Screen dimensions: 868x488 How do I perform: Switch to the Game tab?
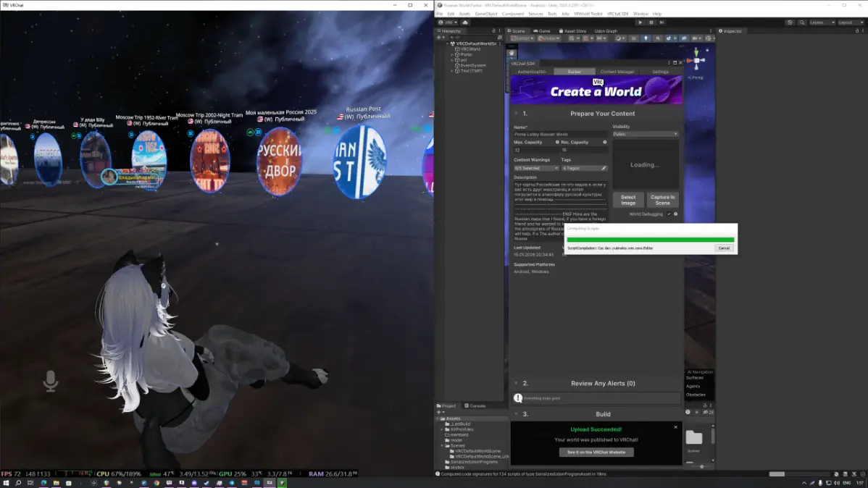tap(543, 31)
